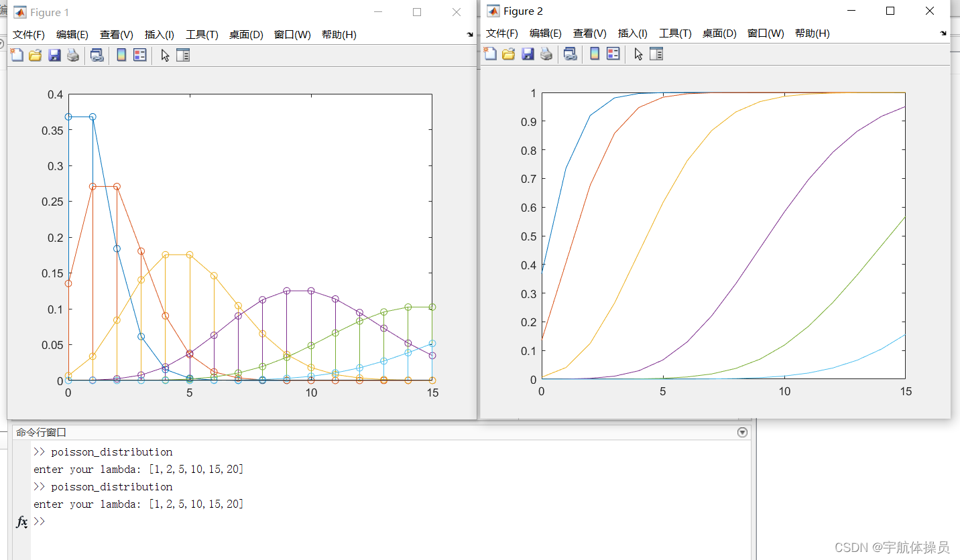Open a file using Figure 2 toolbar
The height and width of the screenshot is (560, 960).
point(509,54)
